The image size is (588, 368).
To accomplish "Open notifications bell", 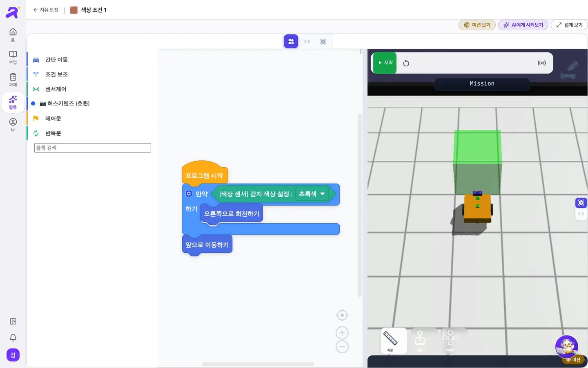I will (x=13, y=338).
